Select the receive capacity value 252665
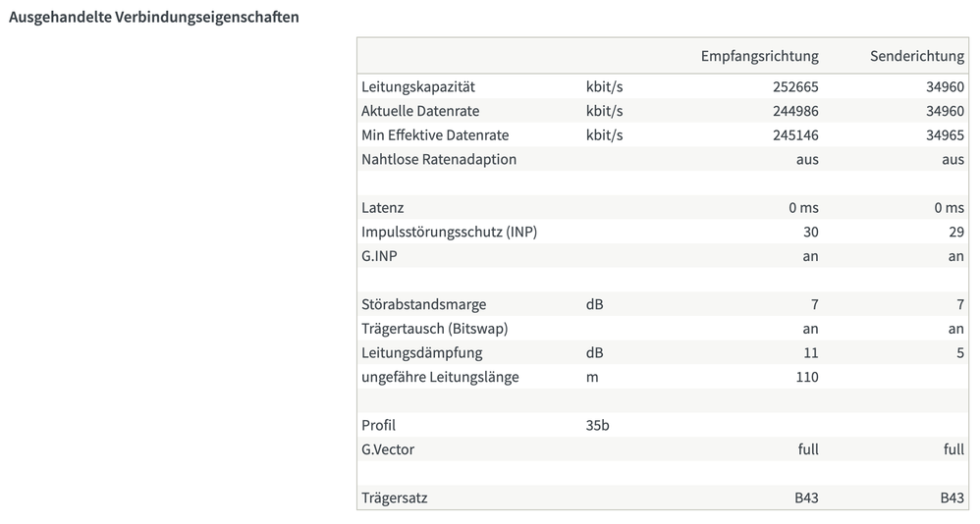 [795, 86]
